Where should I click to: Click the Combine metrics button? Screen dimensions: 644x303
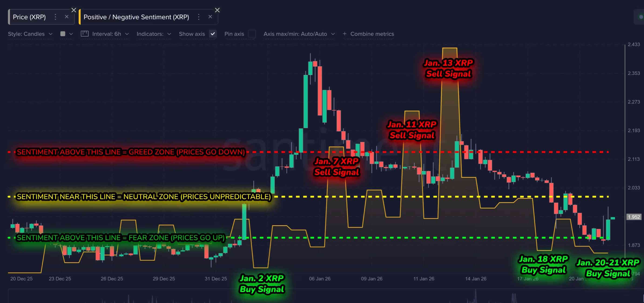click(x=372, y=34)
